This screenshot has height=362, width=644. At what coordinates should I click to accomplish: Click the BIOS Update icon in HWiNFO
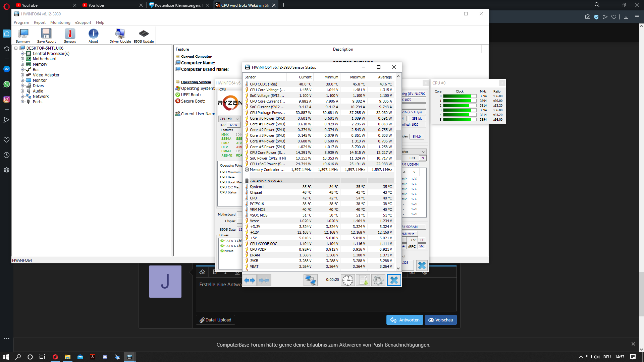point(144,35)
